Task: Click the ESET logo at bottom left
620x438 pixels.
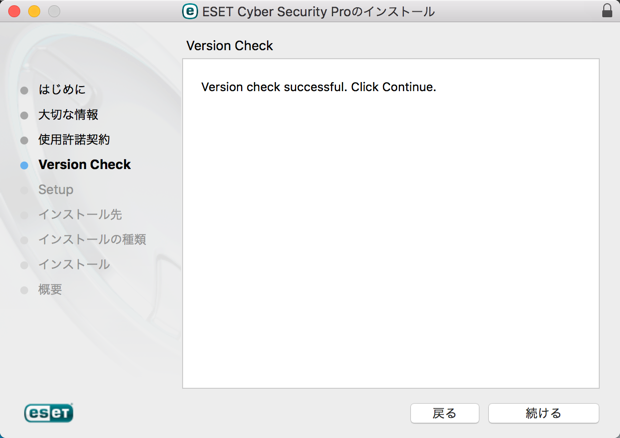Action: click(49, 413)
